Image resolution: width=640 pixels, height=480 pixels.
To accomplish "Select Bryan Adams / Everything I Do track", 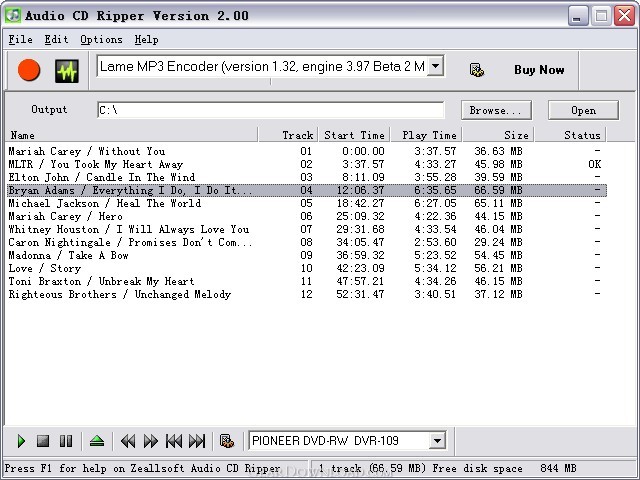I will pyautogui.click(x=306, y=190).
